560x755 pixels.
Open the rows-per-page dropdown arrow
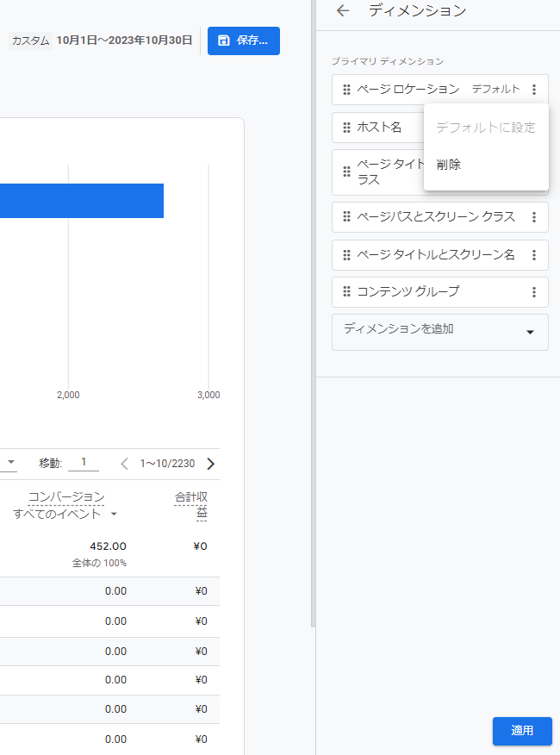tap(11, 463)
